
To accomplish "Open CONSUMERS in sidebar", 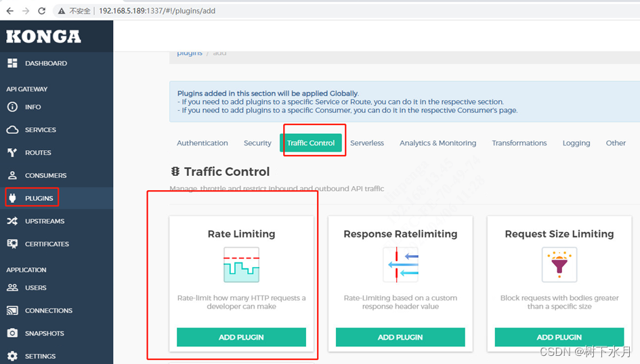I will [46, 175].
